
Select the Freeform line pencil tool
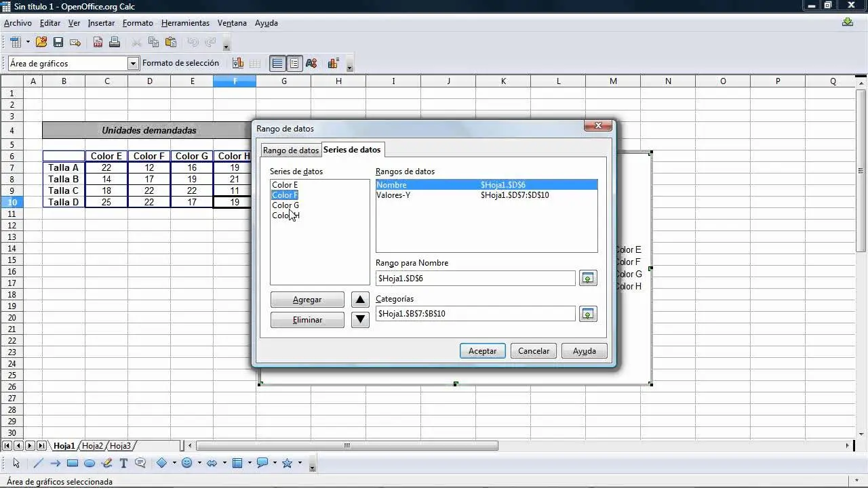[x=106, y=464]
